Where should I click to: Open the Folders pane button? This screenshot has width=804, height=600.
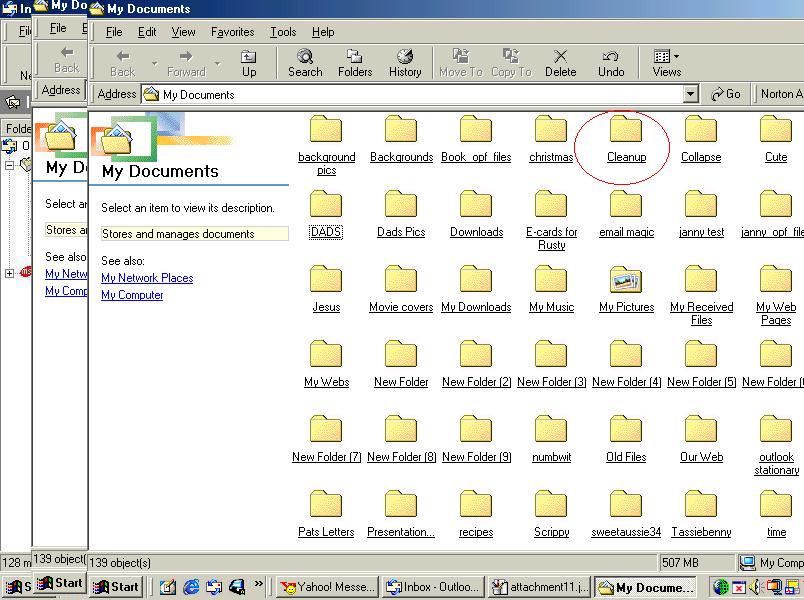point(355,62)
